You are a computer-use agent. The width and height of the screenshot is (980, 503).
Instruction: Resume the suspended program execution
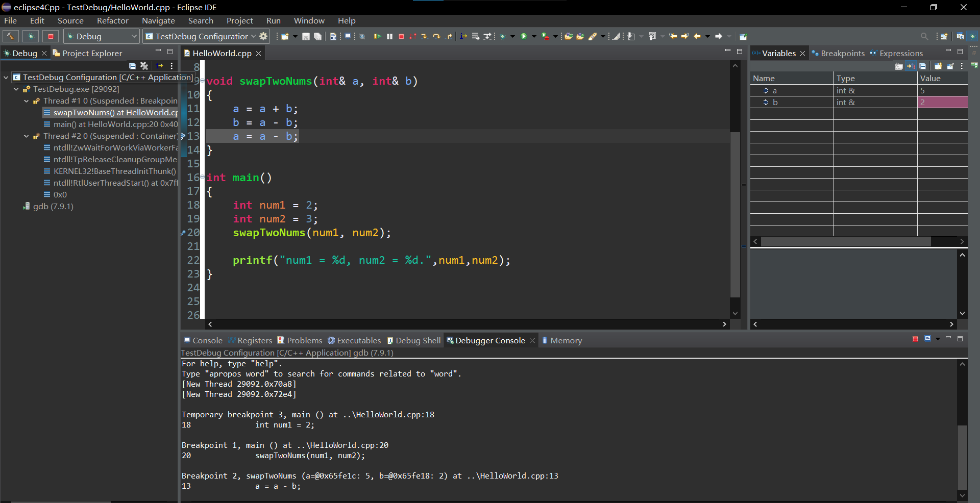378,36
